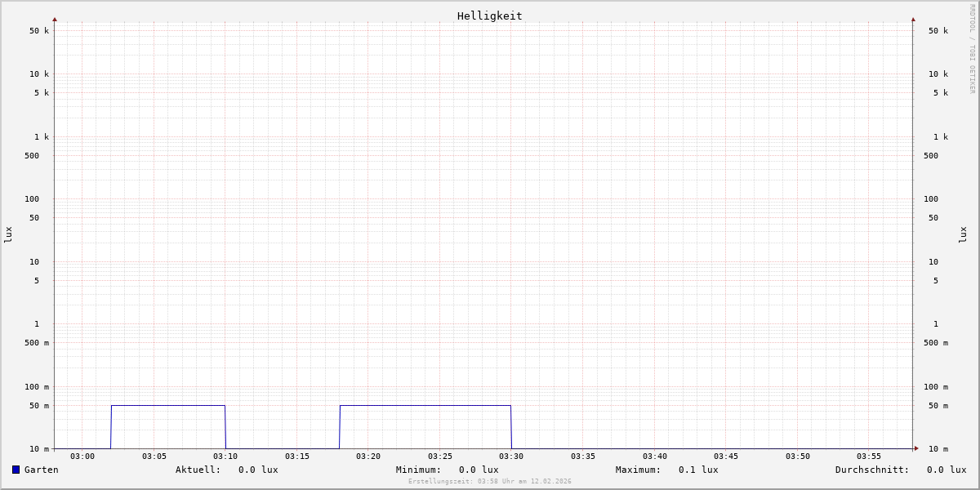Click the 03:15 time axis label
The width and height of the screenshot is (980, 490).
click(297, 457)
